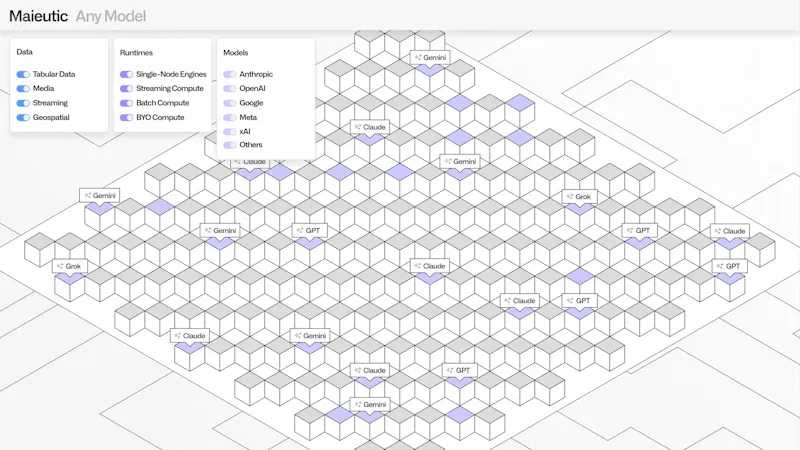Toggle the BYO Compute switch

tap(127, 117)
